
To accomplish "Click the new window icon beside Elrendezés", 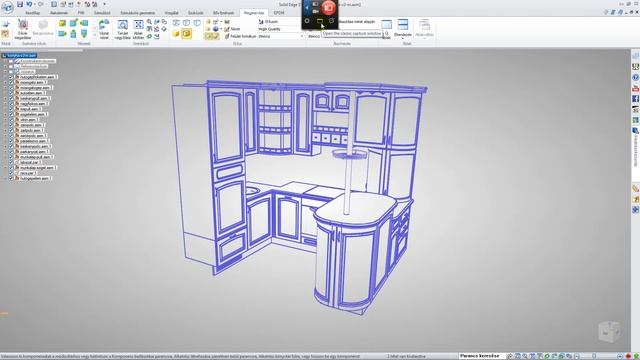I will [386, 25].
